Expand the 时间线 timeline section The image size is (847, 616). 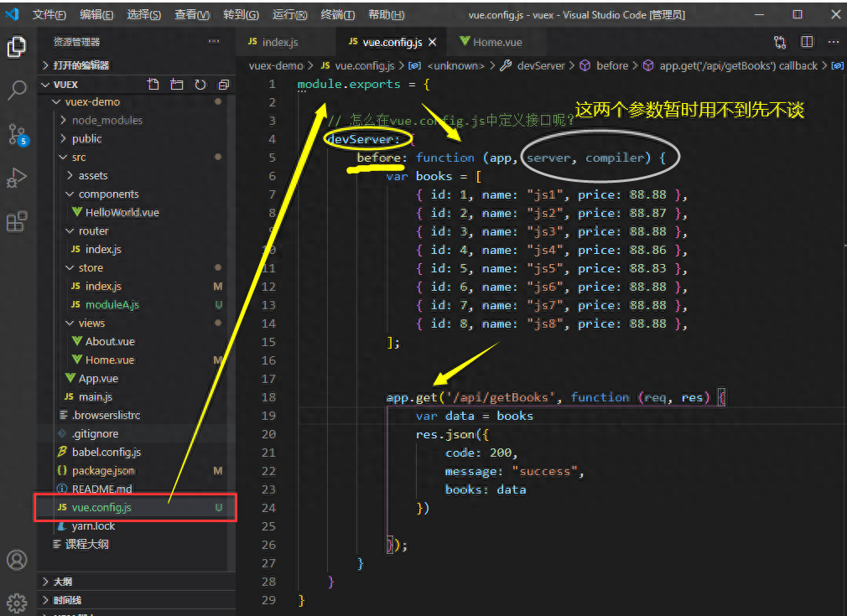click(x=136, y=600)
